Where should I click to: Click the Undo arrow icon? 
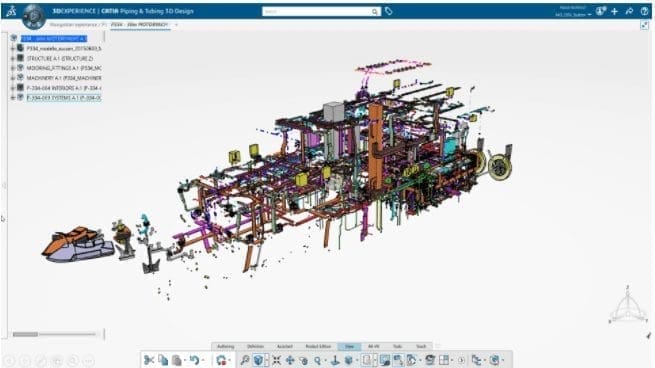(194, 360)
